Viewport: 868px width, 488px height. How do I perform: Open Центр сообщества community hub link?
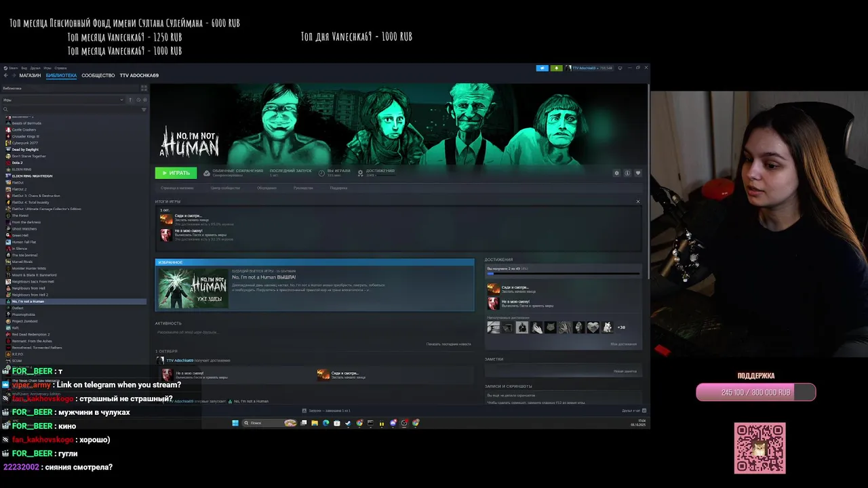[225, 188]
